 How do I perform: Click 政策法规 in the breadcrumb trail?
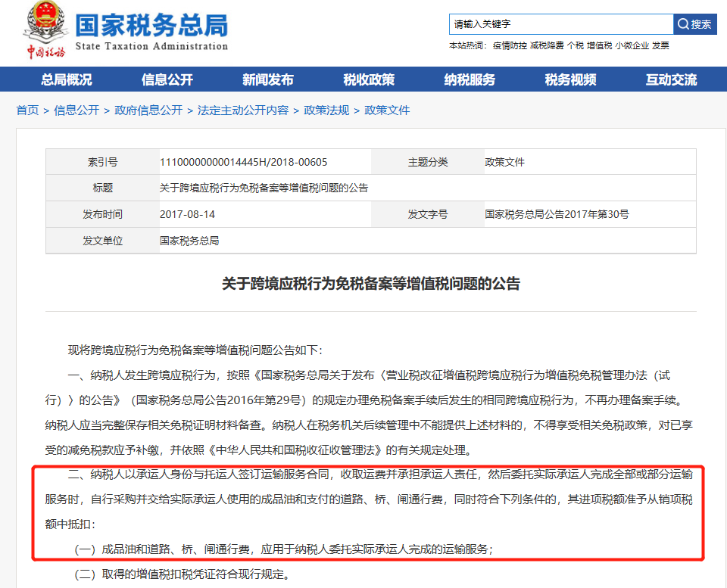pos(326,110)
